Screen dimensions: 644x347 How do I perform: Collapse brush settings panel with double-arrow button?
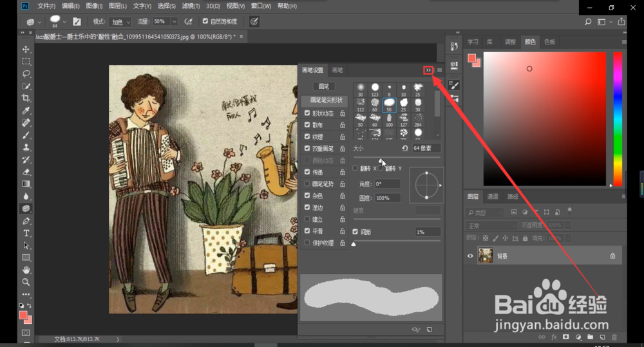[428, 70]
